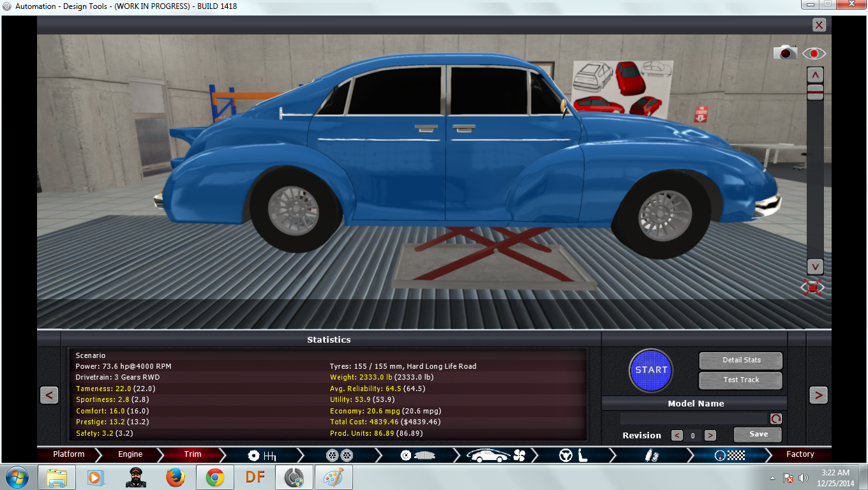Open the checkered flag testing tab
868x490 pixels.
click(x=730, y=455)
